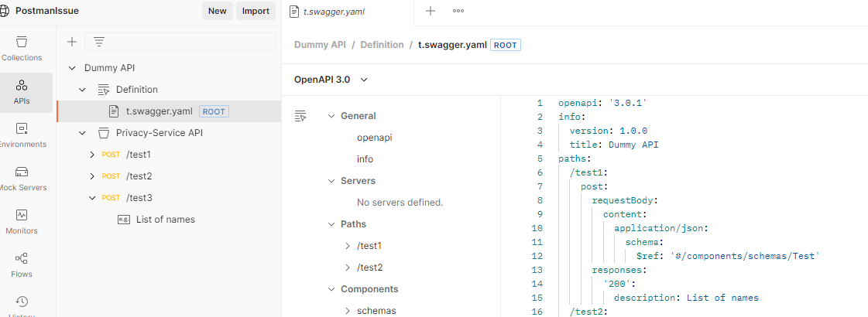The height and width of the screenshot is (317, 868).
Task: Collapse the Privacy-Service API node
Action: (x=82, y=133)
